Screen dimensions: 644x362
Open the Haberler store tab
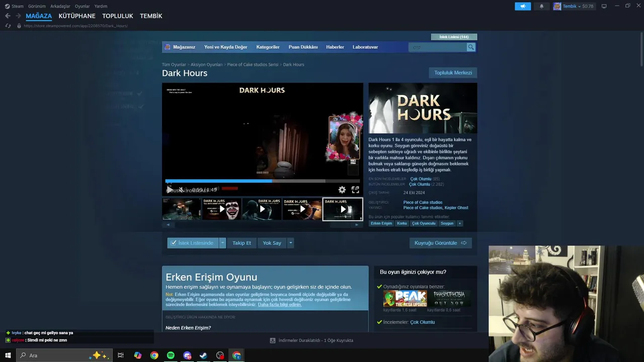[x=335, y=47]
